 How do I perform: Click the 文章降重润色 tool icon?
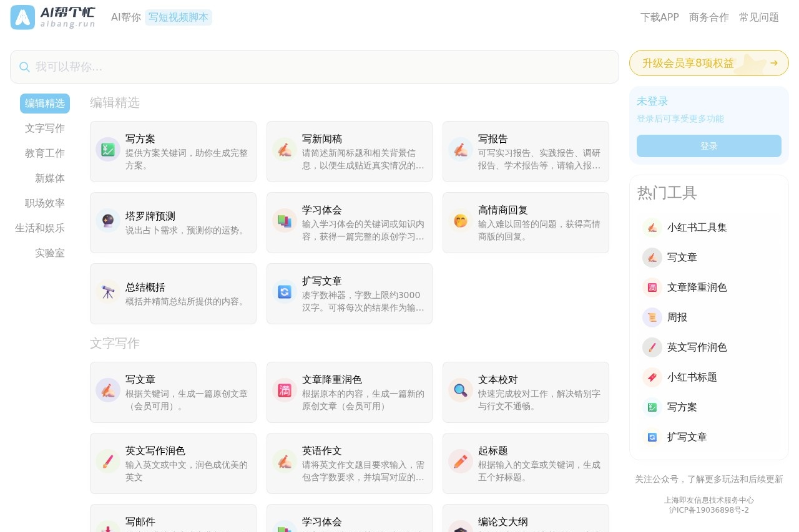[284, 390]
